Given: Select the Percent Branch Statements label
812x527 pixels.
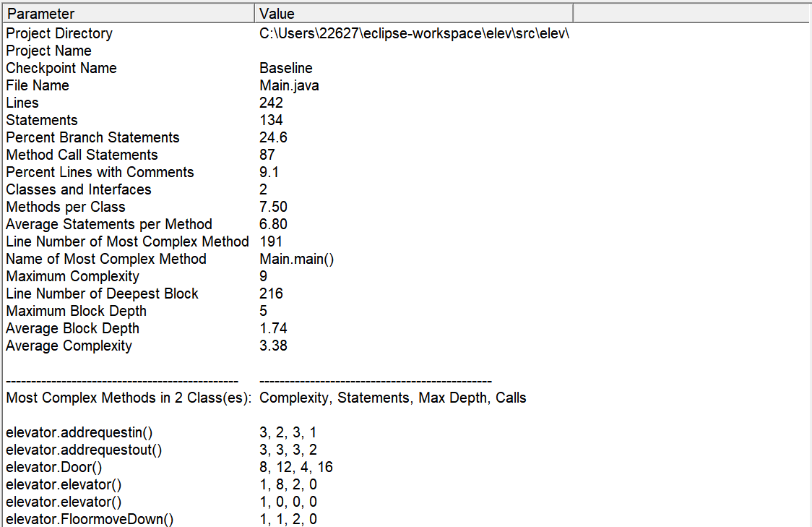Looking at the screenshot, I should tap(92, 138).
